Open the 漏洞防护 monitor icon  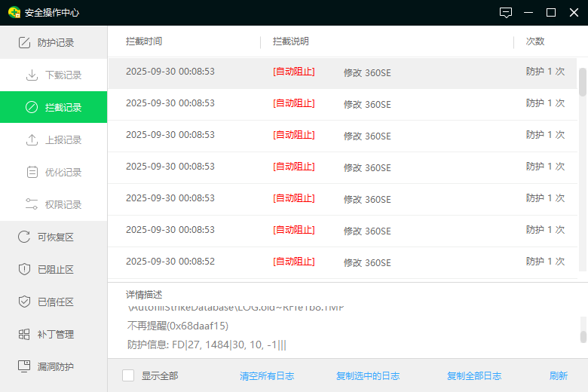click(x=24, y=366)
